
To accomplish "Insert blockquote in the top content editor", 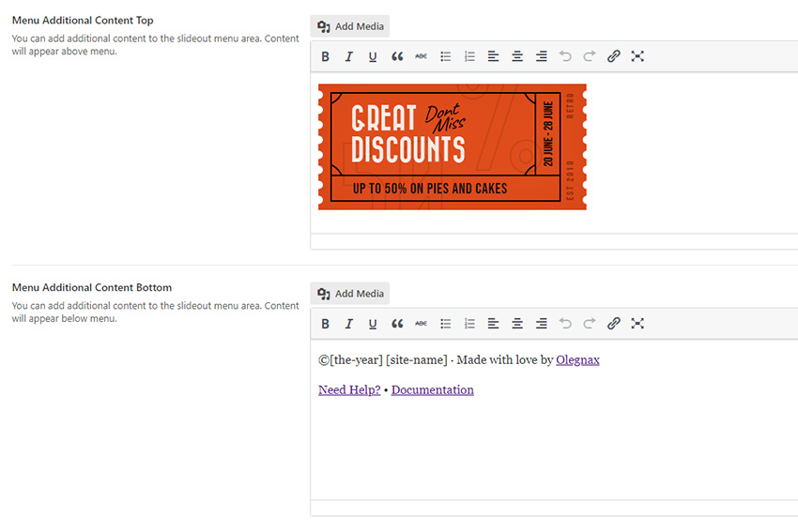I will click(x=397, y=56).
